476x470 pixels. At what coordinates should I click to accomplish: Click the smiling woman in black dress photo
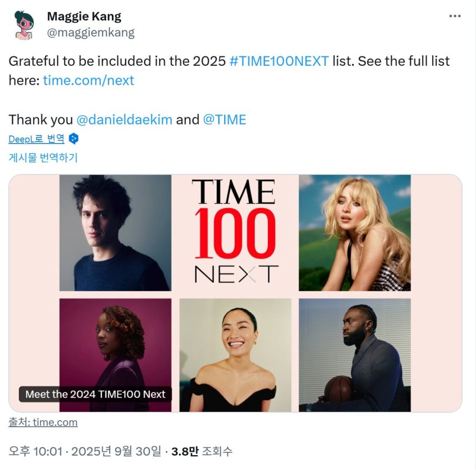point(235,355)
